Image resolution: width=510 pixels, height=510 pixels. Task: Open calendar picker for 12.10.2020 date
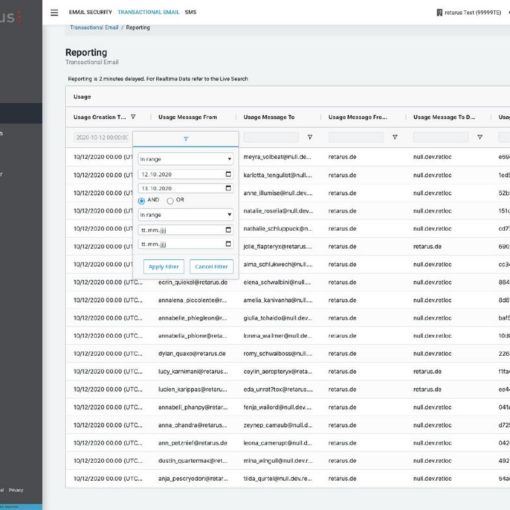[228, 174]
